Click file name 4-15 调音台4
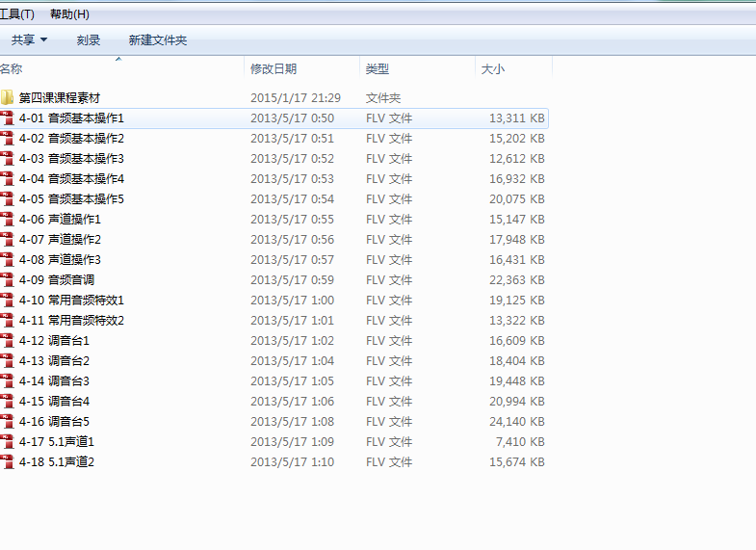The height and width of the screenshot is (550, 756). click(x=54, y=402)
